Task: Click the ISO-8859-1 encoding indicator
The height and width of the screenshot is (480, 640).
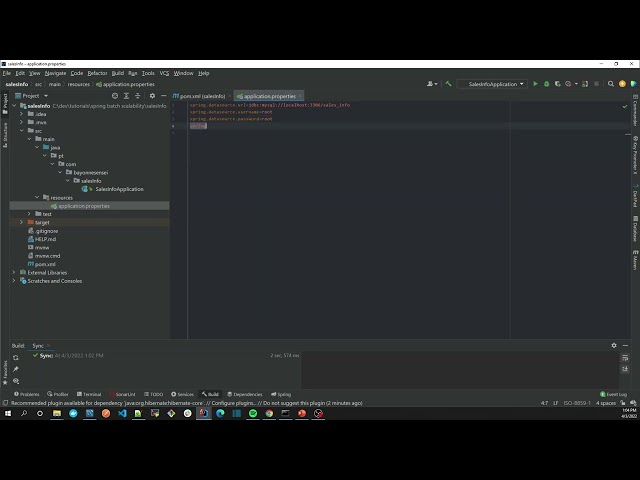Action: (577, 403)
